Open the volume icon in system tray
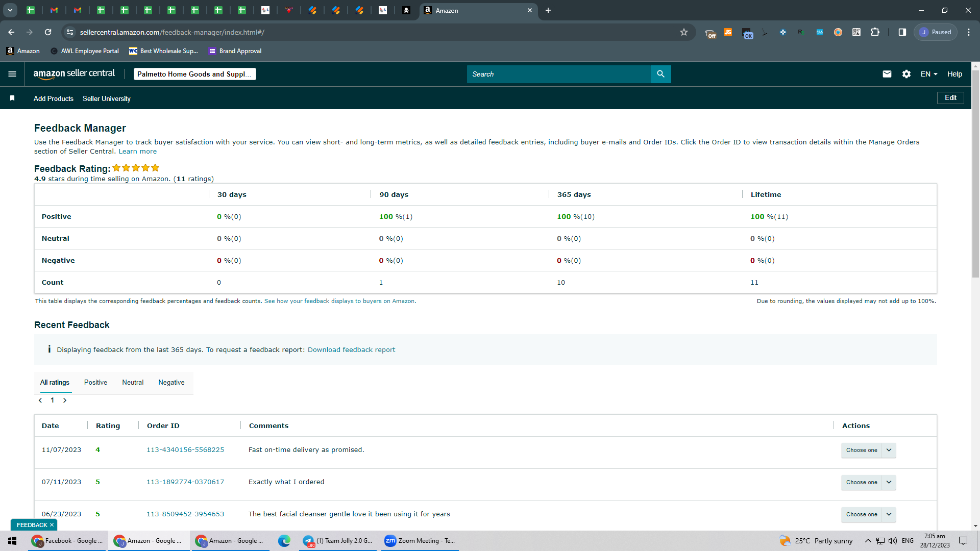 click(x=893, y=541)
